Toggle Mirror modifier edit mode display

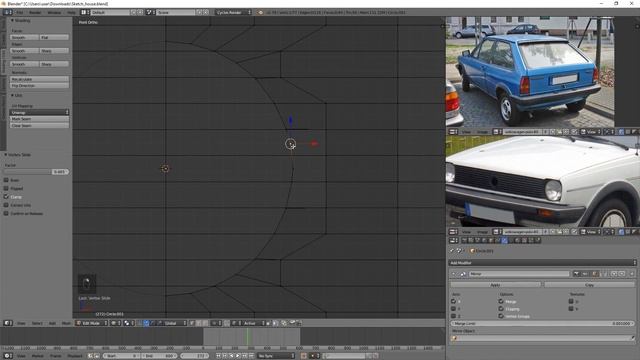point(595,274)
